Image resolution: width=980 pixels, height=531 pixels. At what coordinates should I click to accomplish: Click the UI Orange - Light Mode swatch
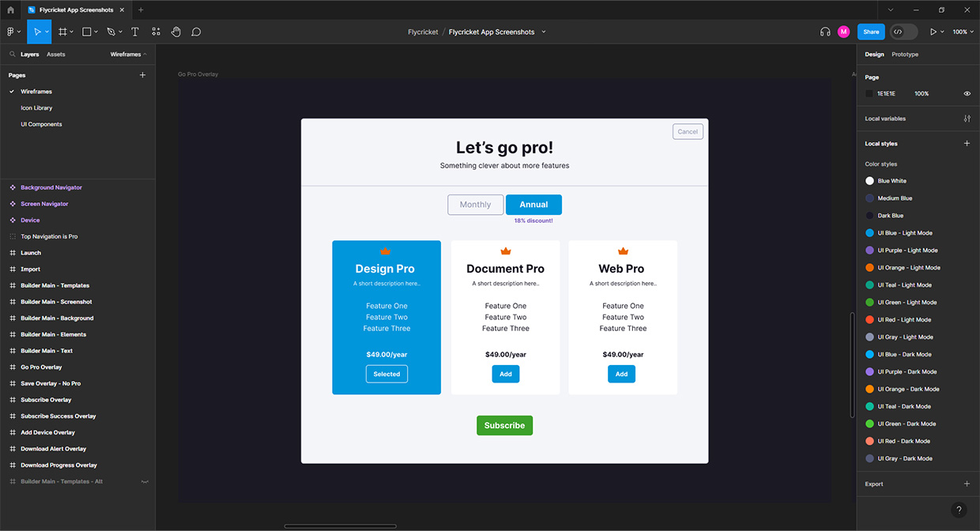point(869,268)
